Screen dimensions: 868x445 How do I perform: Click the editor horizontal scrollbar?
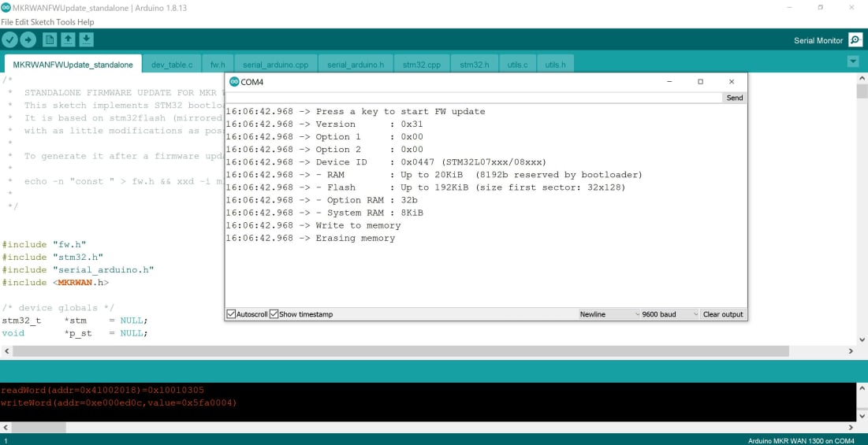click(400, 351)
